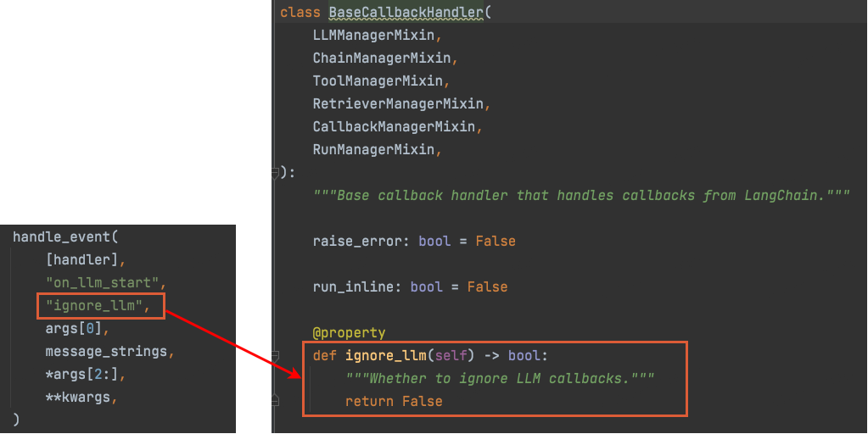Toggle the fold marker beside def ignore_llm

coord(275,356)
